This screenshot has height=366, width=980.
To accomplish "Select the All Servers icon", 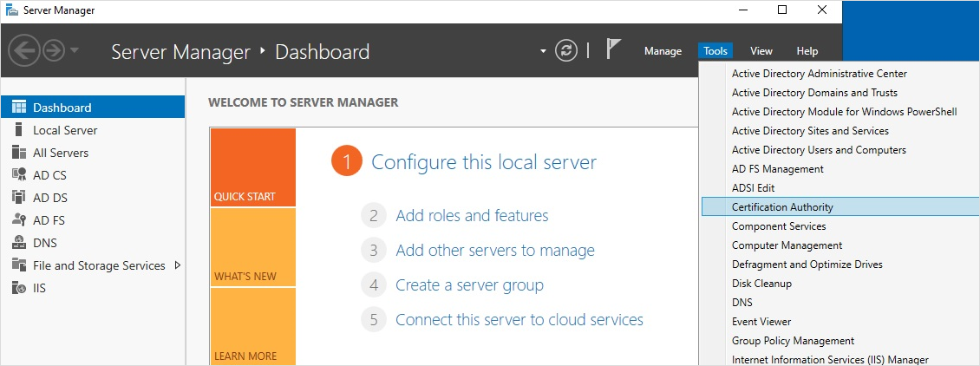I will (x=19, y=153).
